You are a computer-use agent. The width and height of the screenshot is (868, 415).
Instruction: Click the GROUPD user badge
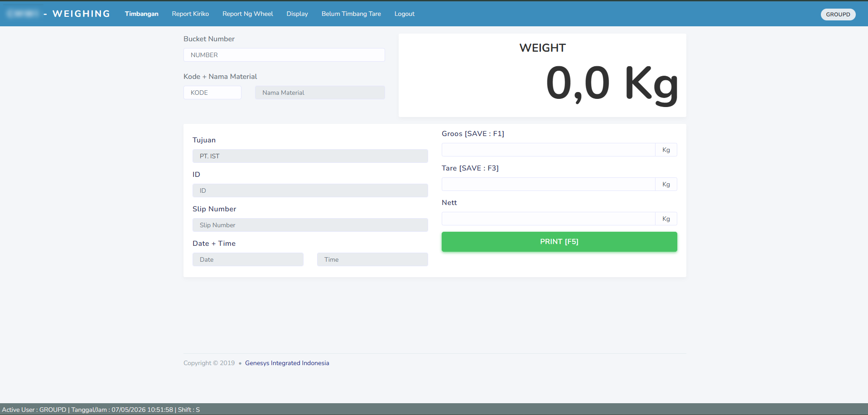coord(838,15)
